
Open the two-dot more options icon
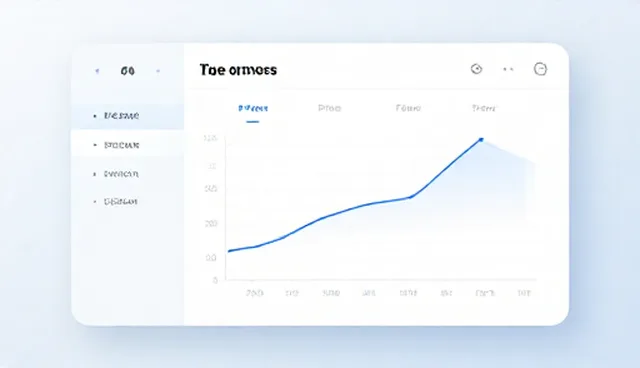508,69
